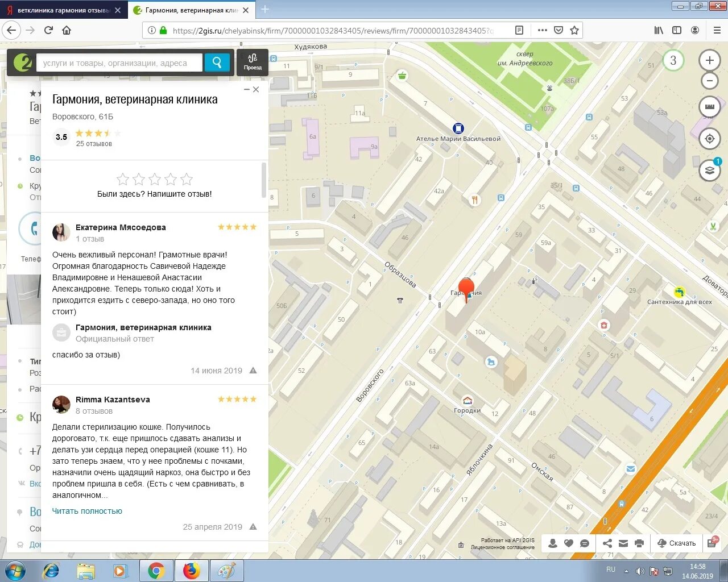
Task: Open Chrome from the taskbar
Action: [156, 571]
